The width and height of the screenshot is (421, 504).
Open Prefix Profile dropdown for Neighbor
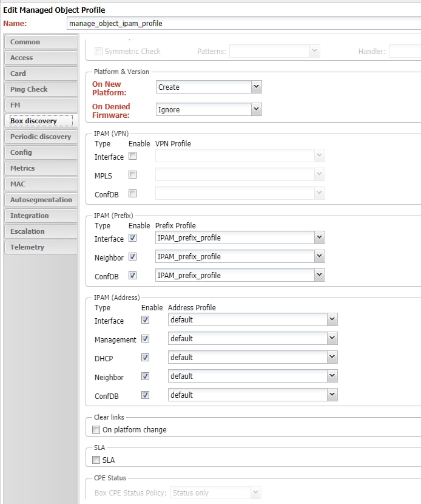point(319,256)
